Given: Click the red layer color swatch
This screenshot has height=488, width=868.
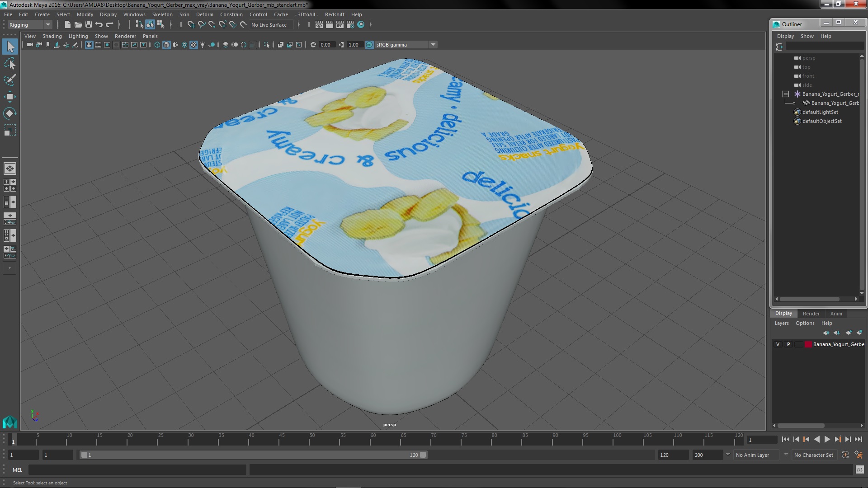Looking at the screenshot, I should click(x=808, y=344).
